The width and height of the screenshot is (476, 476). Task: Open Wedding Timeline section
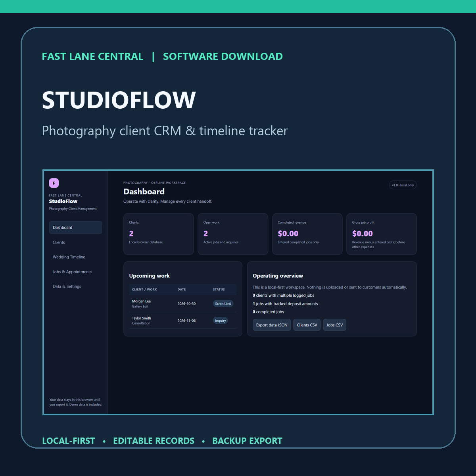point(75,257)
